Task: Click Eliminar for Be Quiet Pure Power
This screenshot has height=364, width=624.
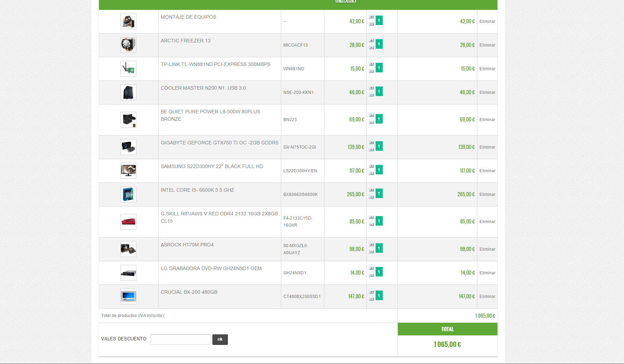Action: tap(487, 120)
